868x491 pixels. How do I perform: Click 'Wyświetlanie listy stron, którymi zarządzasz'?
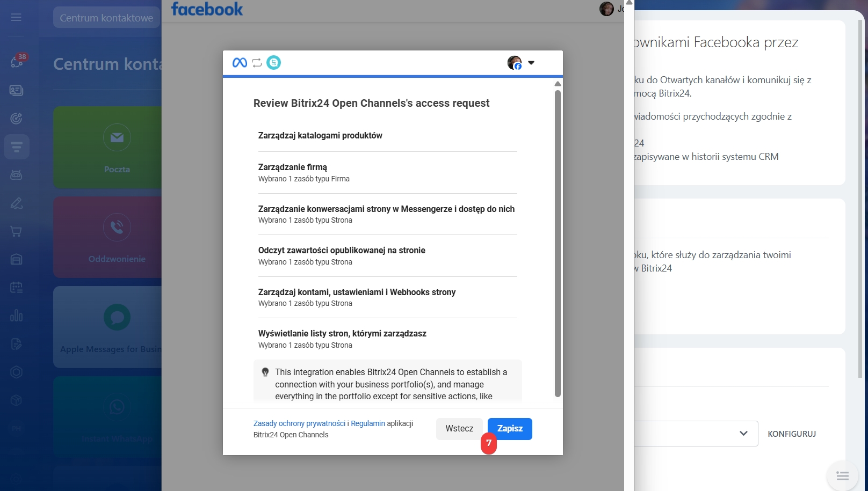click(x=342, y=334)
